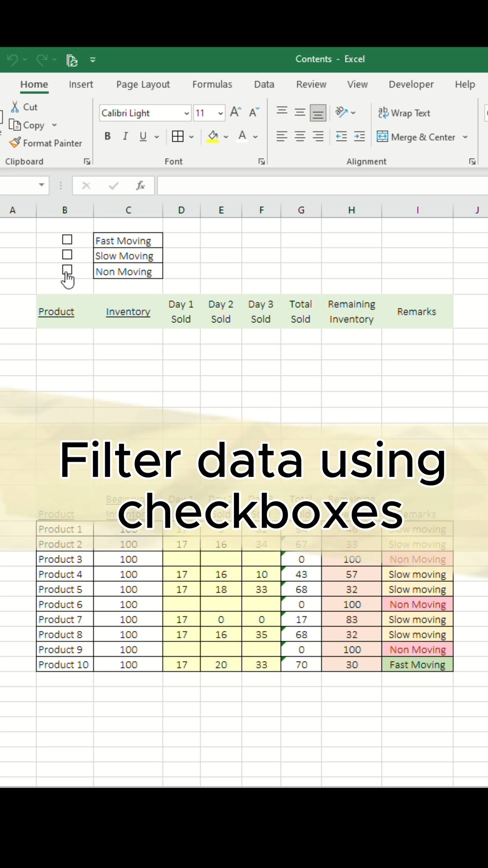
Task: Open the View tab
Action: pos(358,84)
